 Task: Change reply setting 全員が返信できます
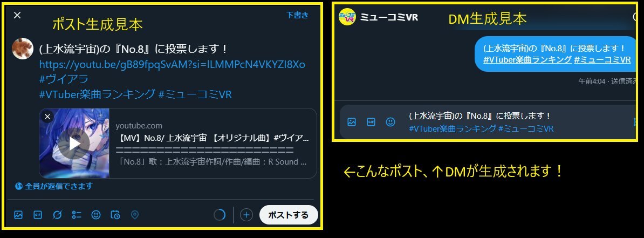coord(54,186)
